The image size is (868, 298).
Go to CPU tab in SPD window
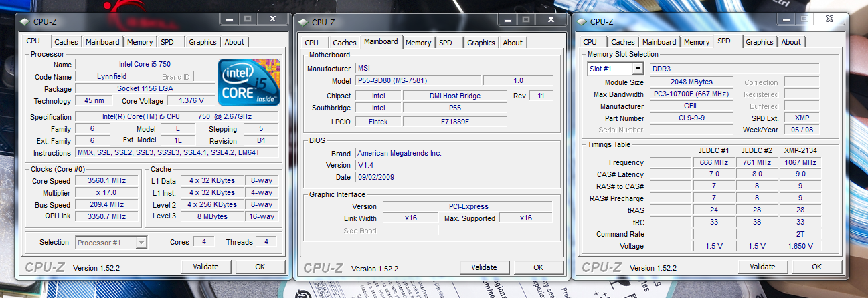click(590, 42)
